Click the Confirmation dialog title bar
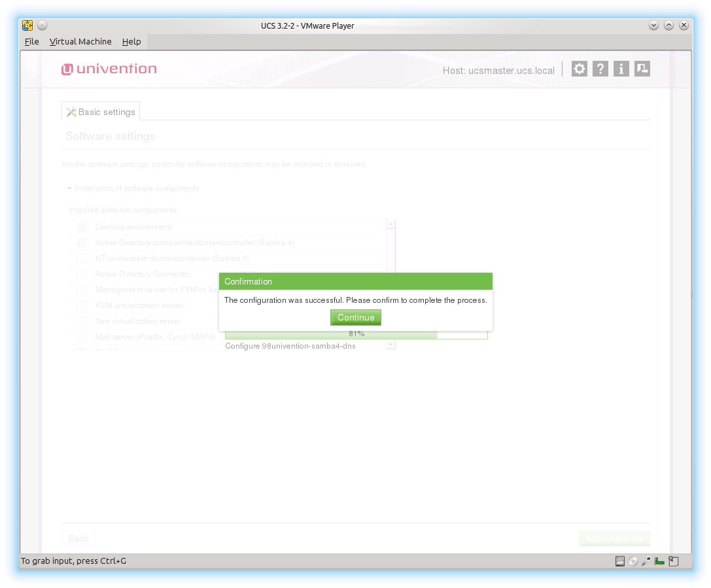This screenshot has height=588, width=711. coord(356,281)
